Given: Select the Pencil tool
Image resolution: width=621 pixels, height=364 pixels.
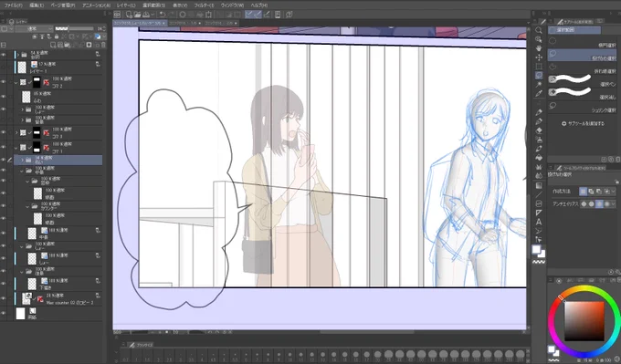Looking at the screenshot, I should coord(539,122).
